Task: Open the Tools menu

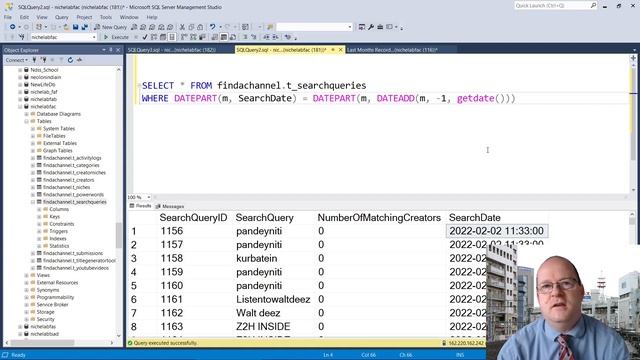Action: [x=106, y=17]
